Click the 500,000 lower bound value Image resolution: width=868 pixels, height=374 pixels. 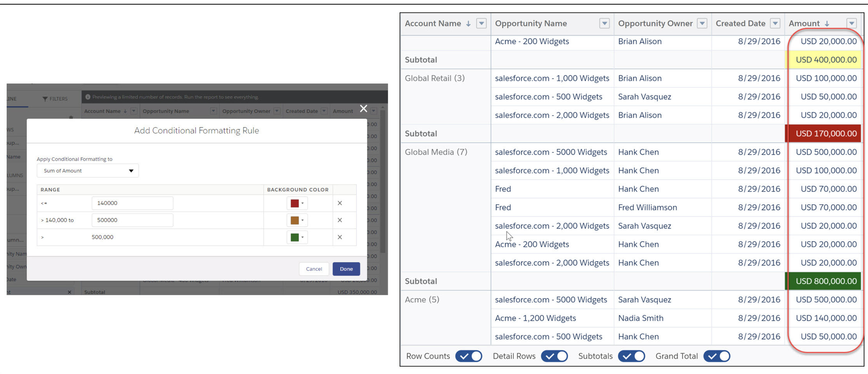click(x=102, y=237)
